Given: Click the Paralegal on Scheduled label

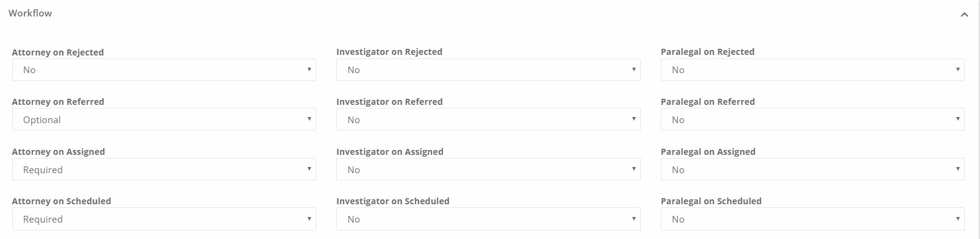Looking at the screenshot, I should tap(711, 201).
